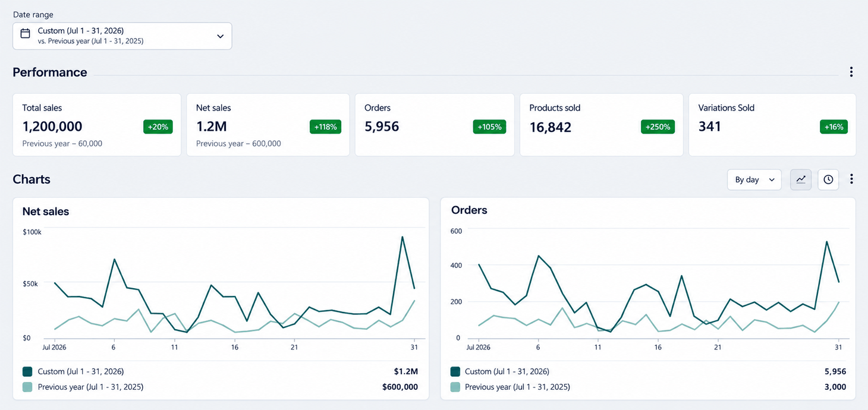
Task: Click the 5,956 value in Orders legend
Action: pos(835,371)
